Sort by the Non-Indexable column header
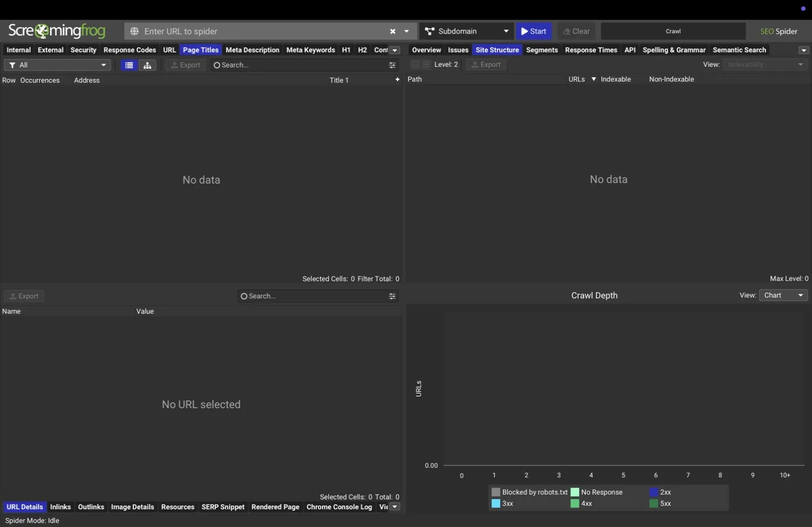812x527 pixels. (671, 79)
